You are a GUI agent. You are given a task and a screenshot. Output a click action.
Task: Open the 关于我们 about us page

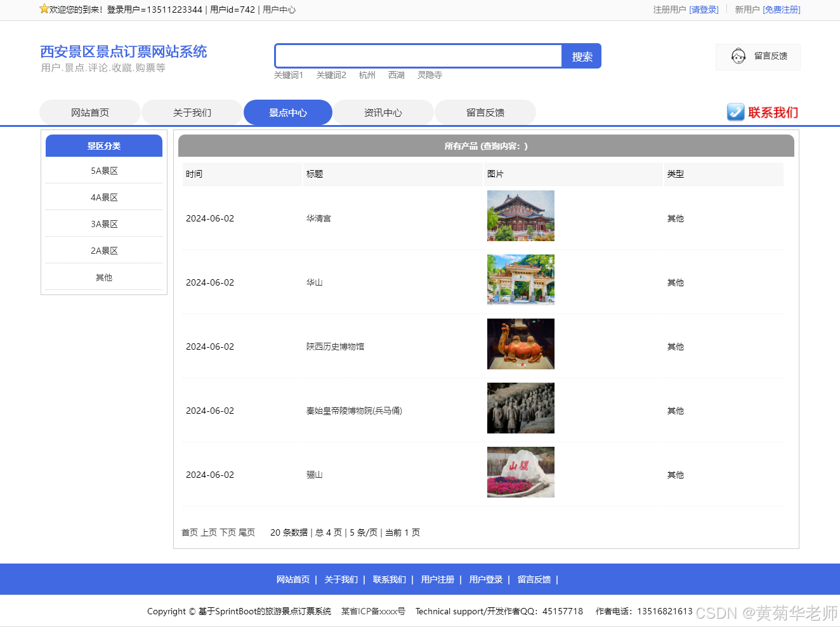[192, 112]
